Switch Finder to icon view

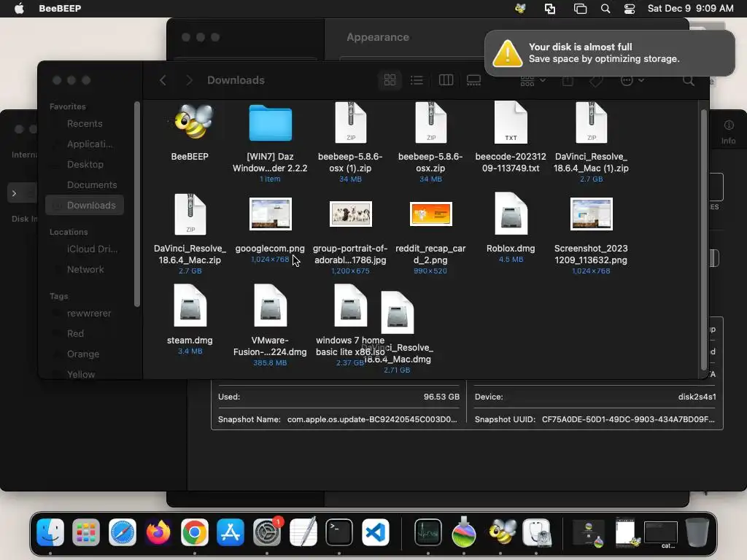pos(390,80)
